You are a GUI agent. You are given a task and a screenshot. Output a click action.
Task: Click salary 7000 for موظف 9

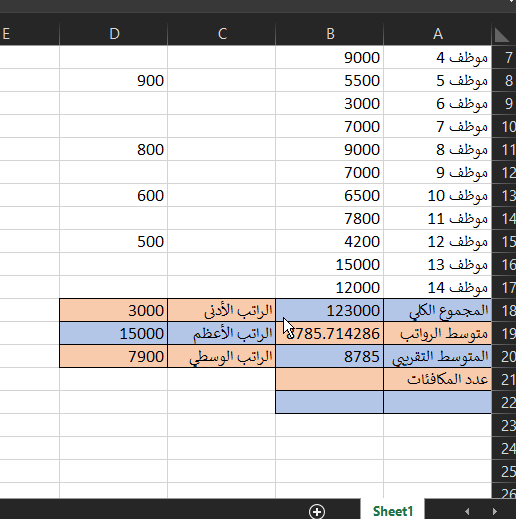tap(330, 172)
